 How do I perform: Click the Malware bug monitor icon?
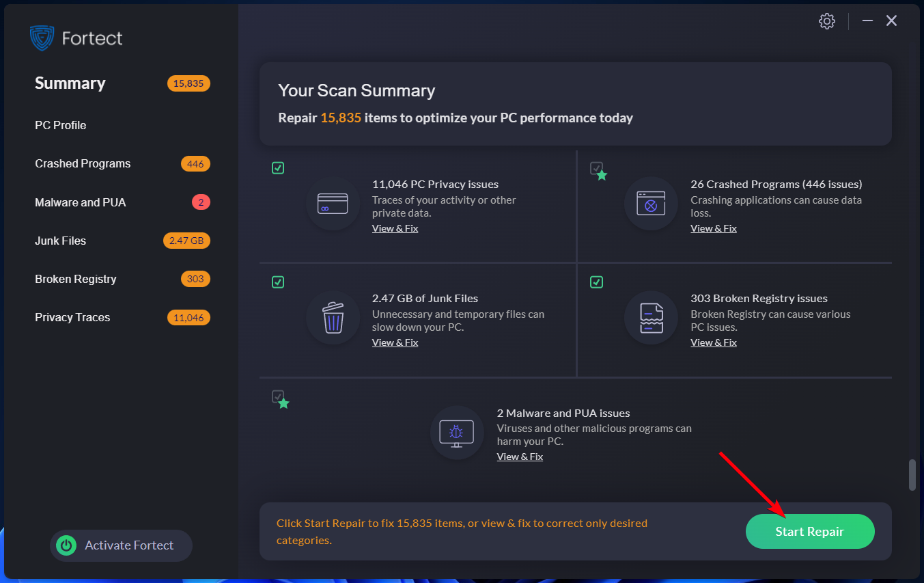click(457, 433)
